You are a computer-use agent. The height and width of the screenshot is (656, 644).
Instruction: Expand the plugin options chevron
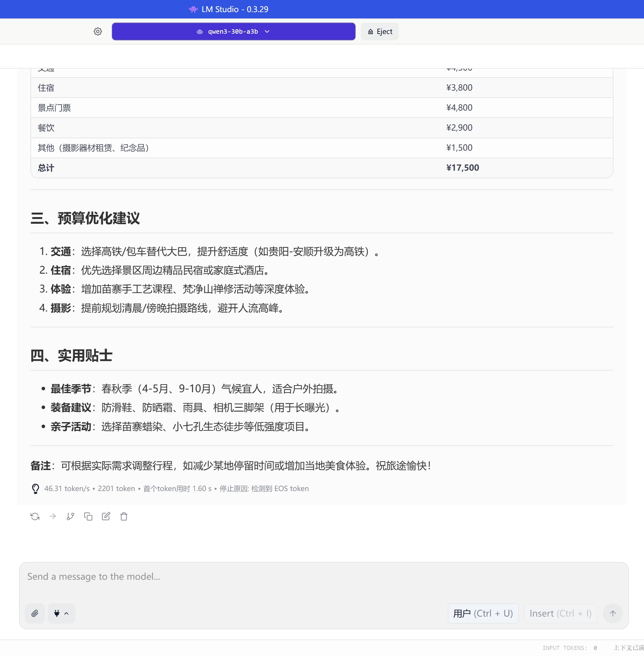click(67, 613)
